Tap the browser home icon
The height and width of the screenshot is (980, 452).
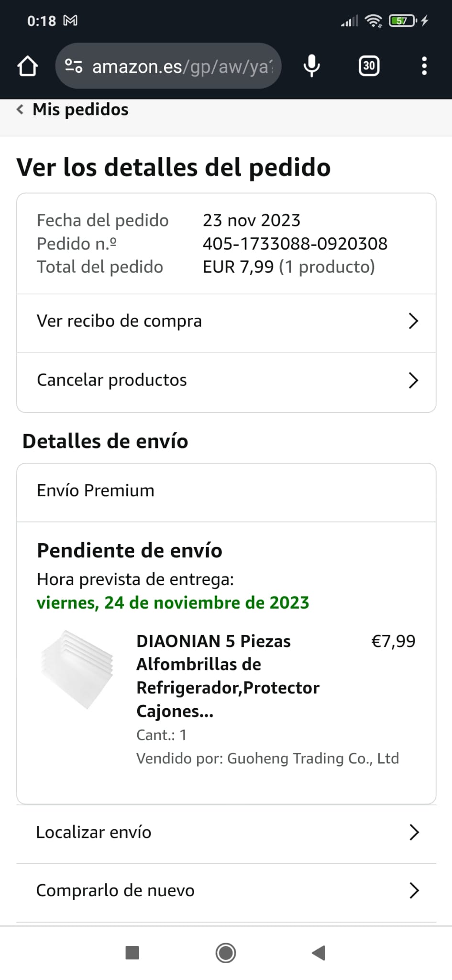click(x=27, y=66)
